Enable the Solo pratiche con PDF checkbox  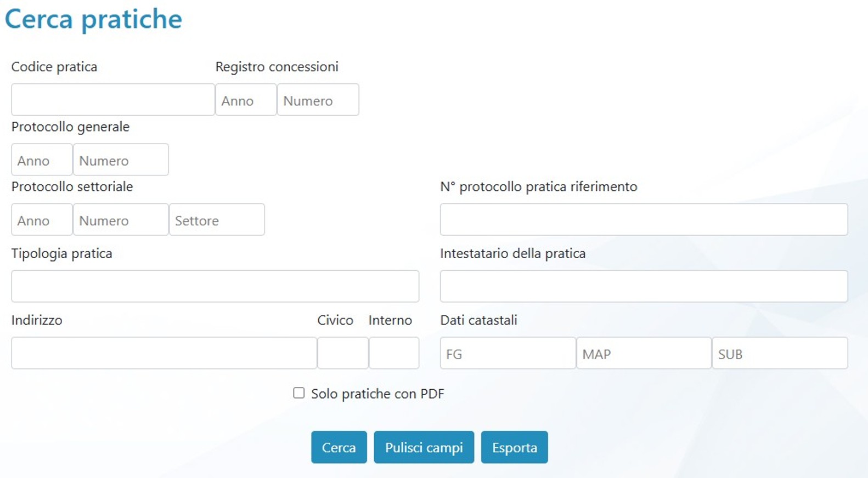pos(299,393)
